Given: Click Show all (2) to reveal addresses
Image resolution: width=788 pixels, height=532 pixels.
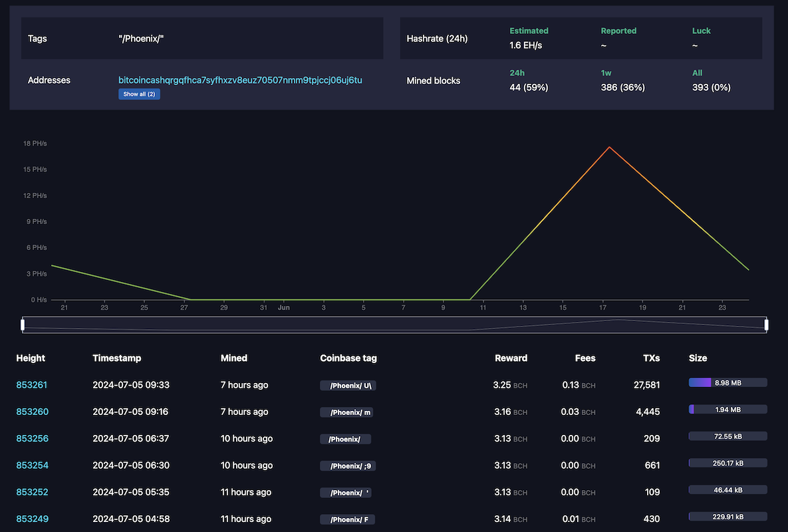Looking at the screenshot, I should point(139,94).
